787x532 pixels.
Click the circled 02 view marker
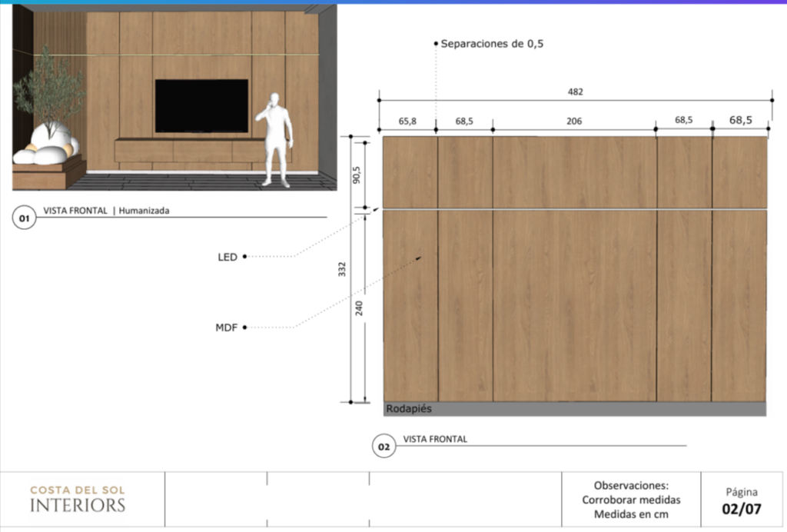click(384, 446)
